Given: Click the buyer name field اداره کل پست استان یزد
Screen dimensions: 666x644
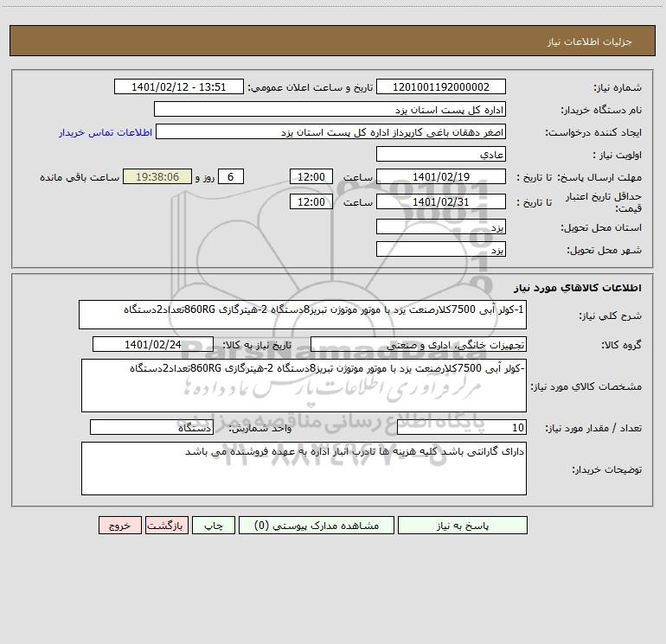Looking at the screenshot, I should pyautogui.click(x=330, y=109).
